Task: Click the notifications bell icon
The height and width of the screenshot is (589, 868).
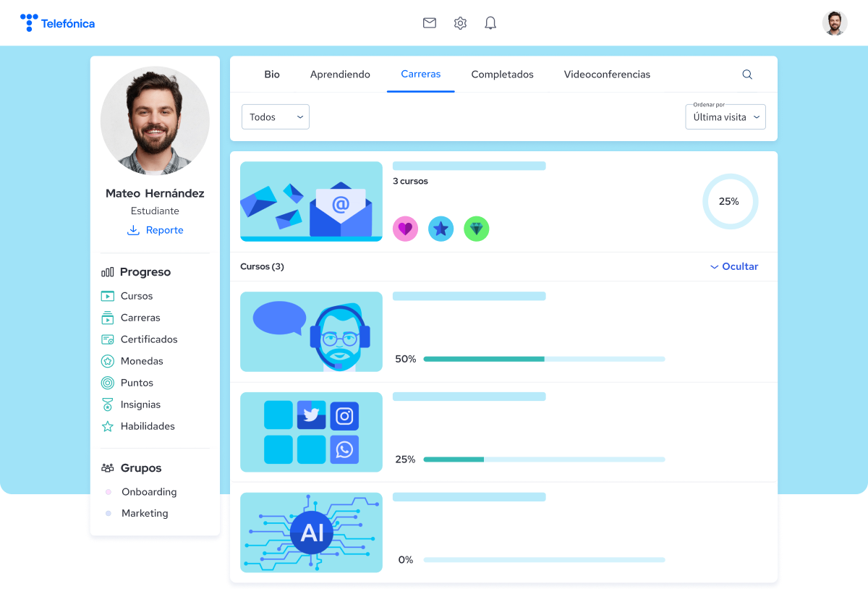Action: click(490, 23)
